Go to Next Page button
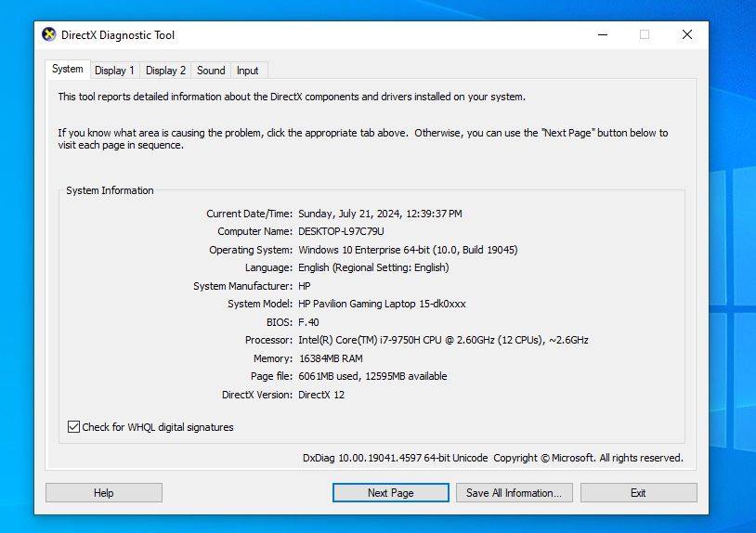Screen dimensions: 756x533 390,493
